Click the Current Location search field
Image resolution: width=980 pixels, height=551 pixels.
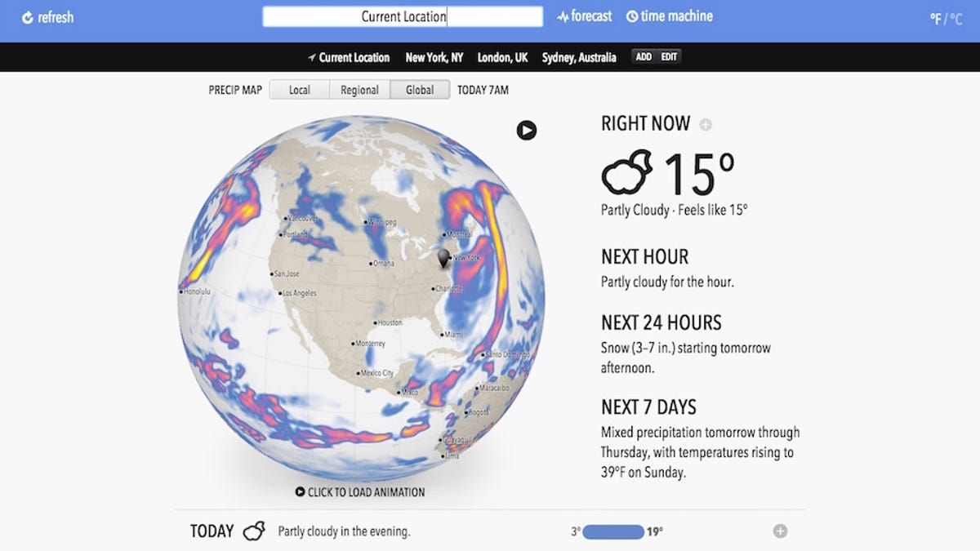click(403, 16)
